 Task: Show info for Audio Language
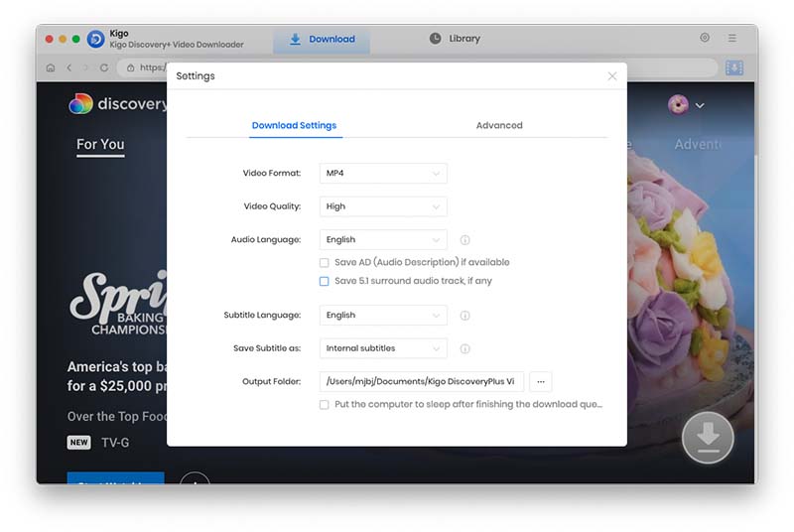(x=464, y=240)
